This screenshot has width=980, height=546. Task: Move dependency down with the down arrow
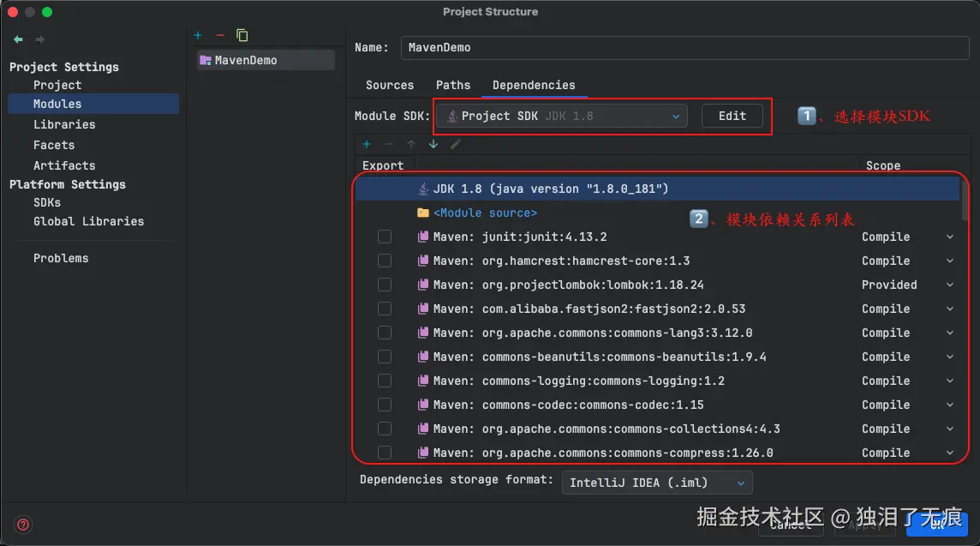click(433, 144)
